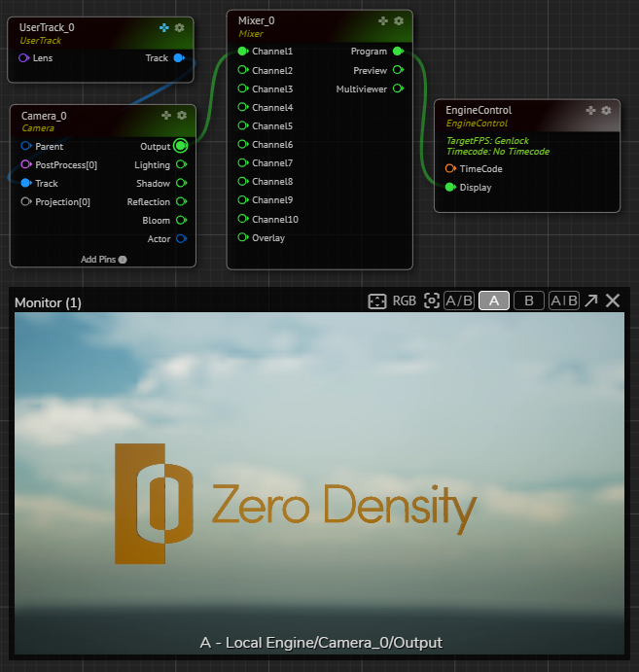Close the Monitor panel
This screenshot has height=672, width=639.
click(x=613, y=301)
